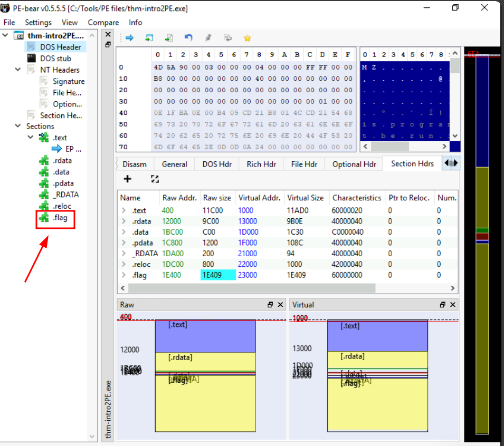Open the File menu
Viewport: 504px width, 446px height.
[x=9, y=23]
